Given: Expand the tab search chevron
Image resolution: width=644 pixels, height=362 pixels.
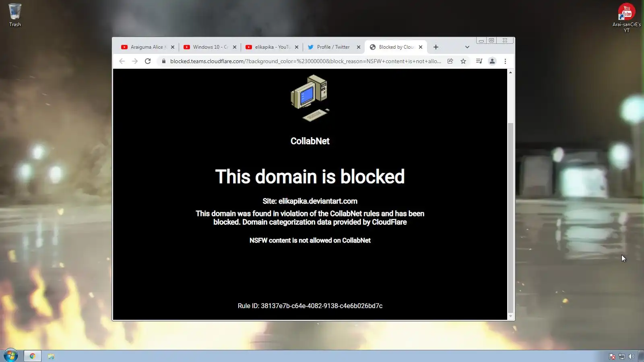Looking at the screenshot, I should (467, 47).
